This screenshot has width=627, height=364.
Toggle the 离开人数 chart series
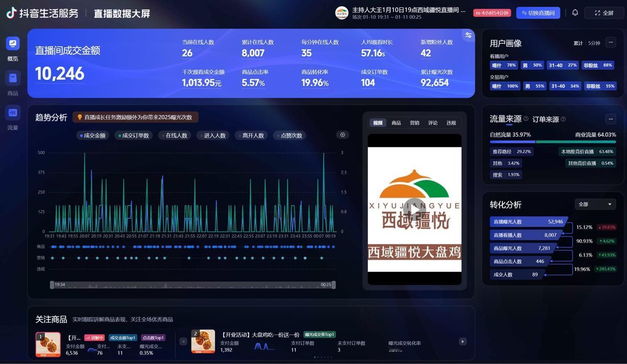[x=251, y=135]
